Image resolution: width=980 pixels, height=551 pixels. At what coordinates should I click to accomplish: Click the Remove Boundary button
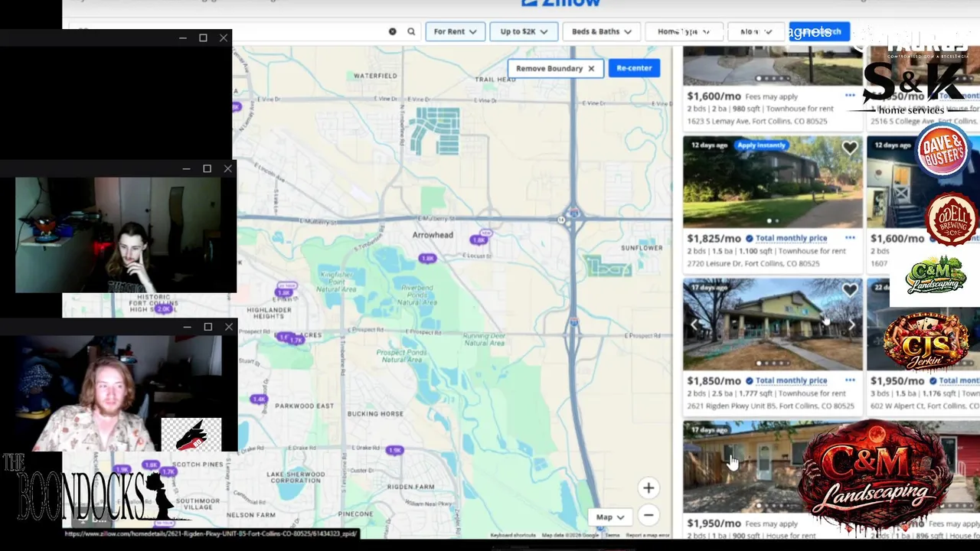[555, 68]
